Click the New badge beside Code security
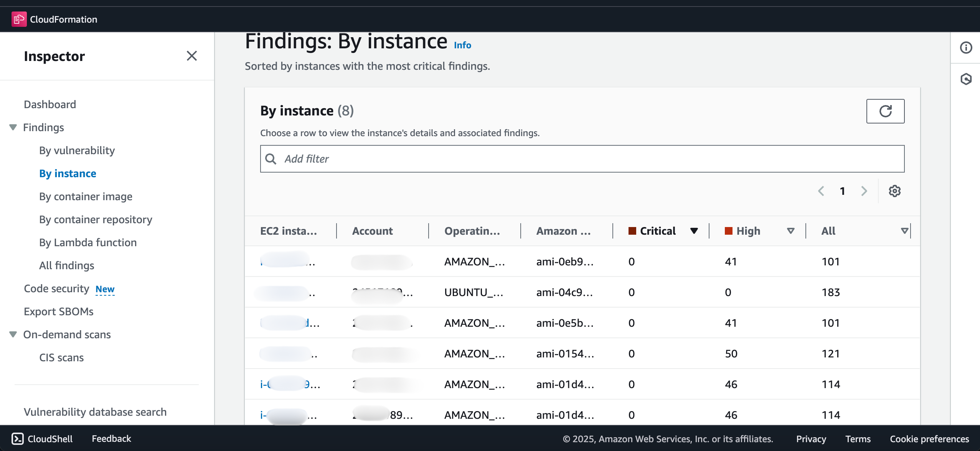Image resolution: width=980 pixels, height=451 pixels. [x=105, y=289]
